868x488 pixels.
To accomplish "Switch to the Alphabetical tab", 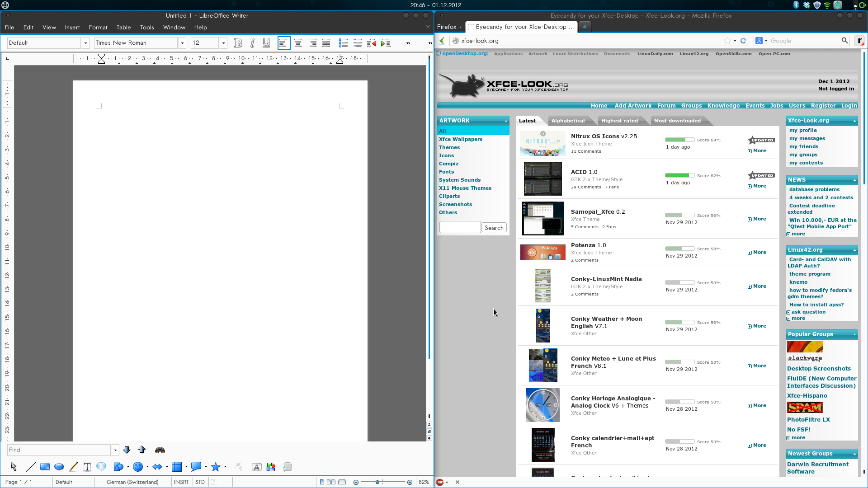I will 568,121.
